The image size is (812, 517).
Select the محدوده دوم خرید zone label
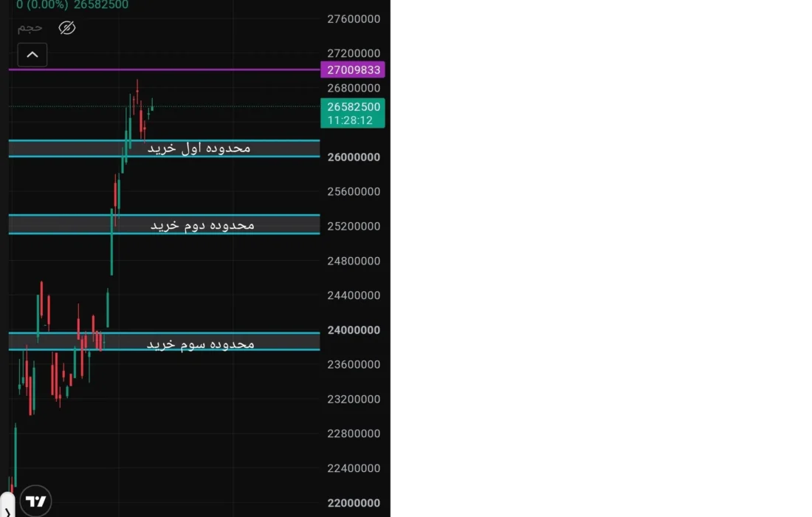click(x=202, y=225)
